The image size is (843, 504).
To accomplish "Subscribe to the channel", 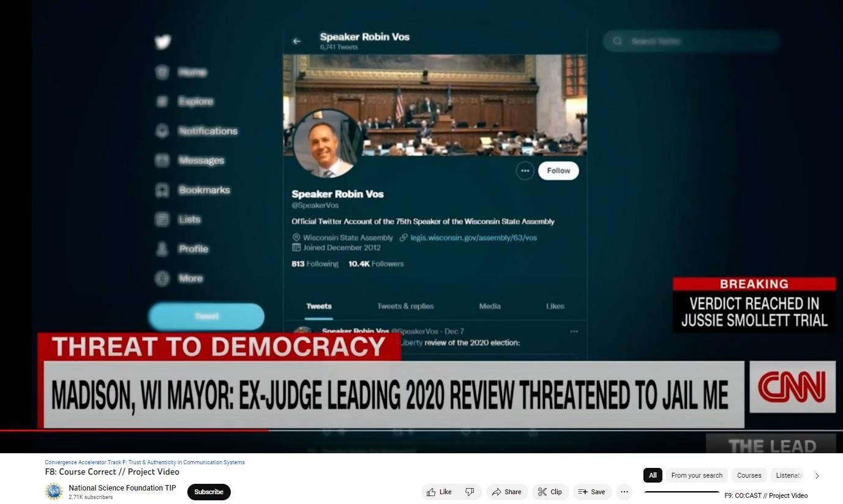I will [x=209, y=492].
